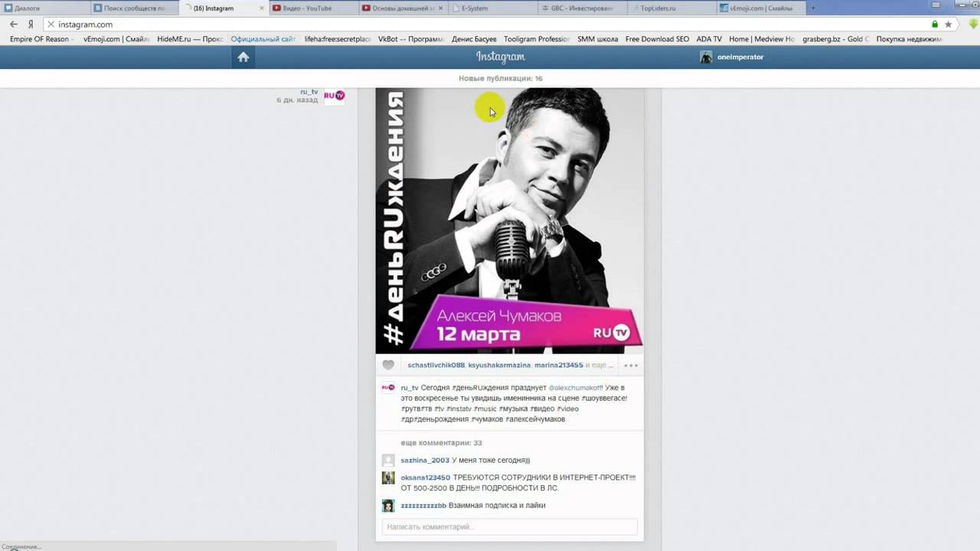
Task: Go to Instagram home via house icon
Action: (243, 57)
